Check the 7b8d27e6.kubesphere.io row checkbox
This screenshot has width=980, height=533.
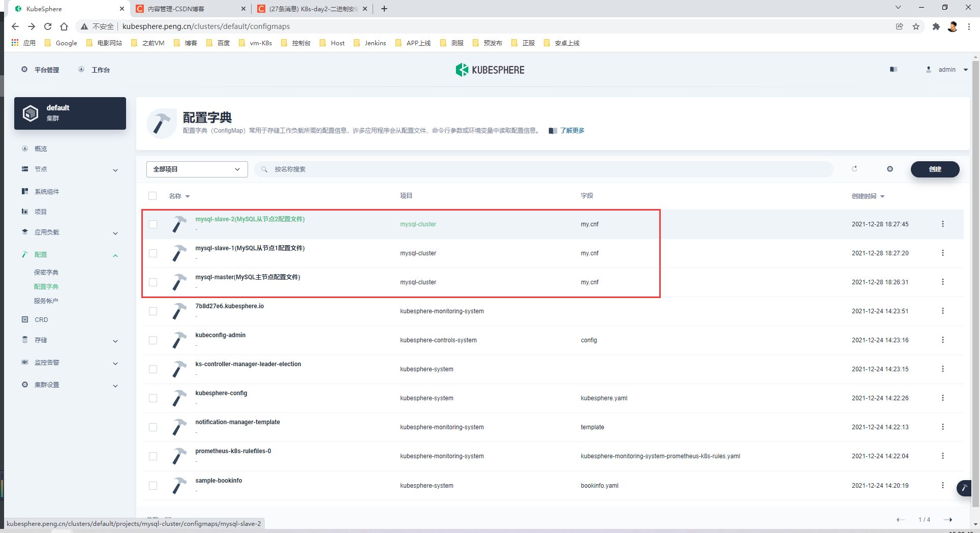[x=153, y=311]
